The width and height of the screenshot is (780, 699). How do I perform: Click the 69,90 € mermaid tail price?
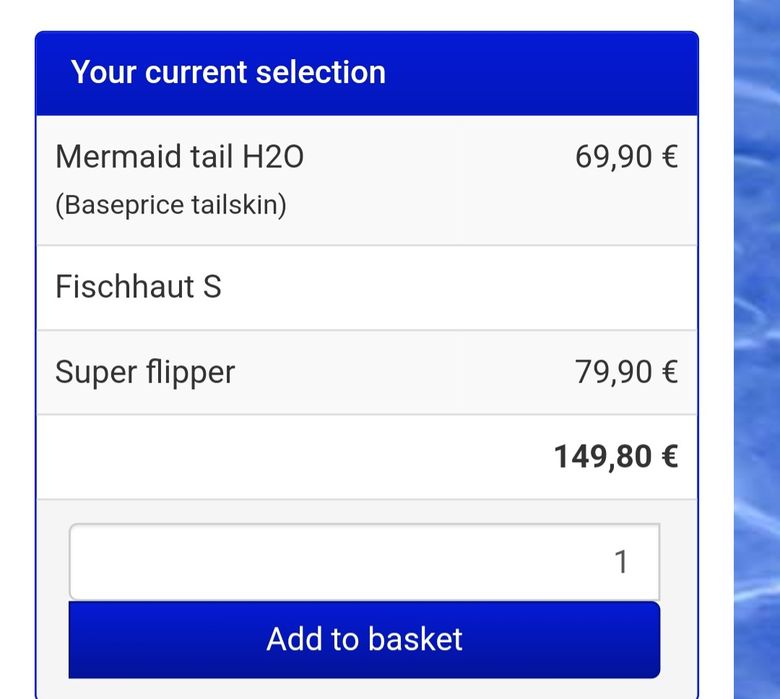[626, 157]
